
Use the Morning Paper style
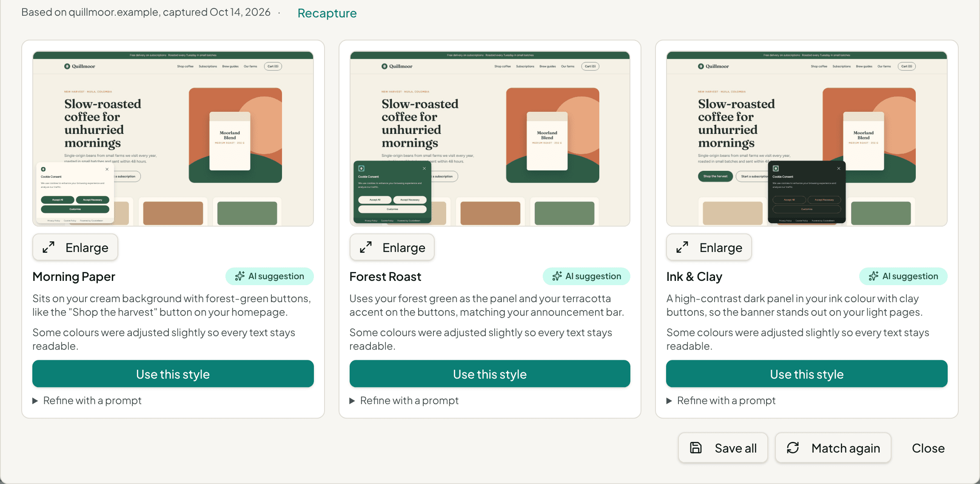click(173, 374)
